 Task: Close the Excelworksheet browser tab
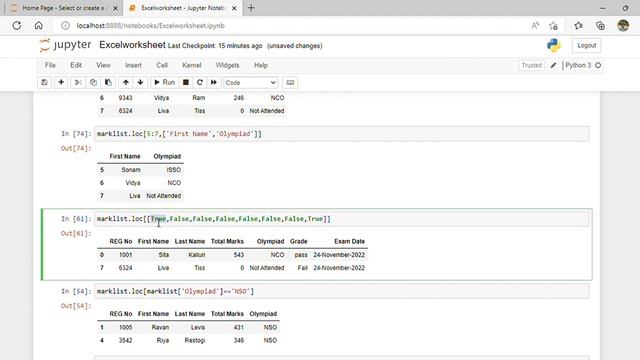tap(234, 8)
